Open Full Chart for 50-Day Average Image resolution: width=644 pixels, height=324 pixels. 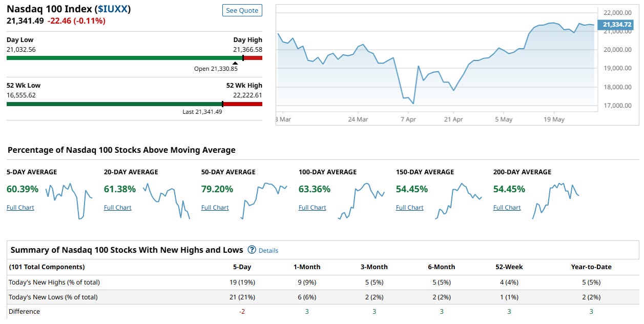(x=215, y=208)
